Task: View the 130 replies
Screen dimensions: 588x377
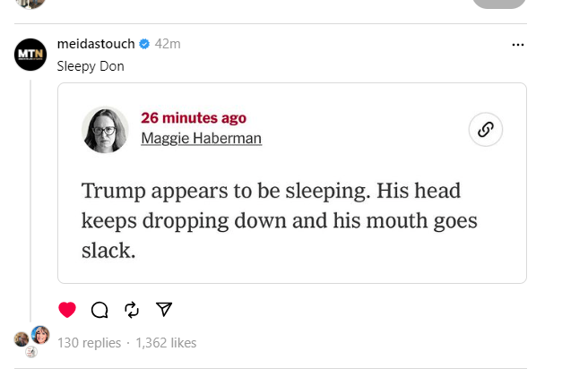Action: [89, 342]
